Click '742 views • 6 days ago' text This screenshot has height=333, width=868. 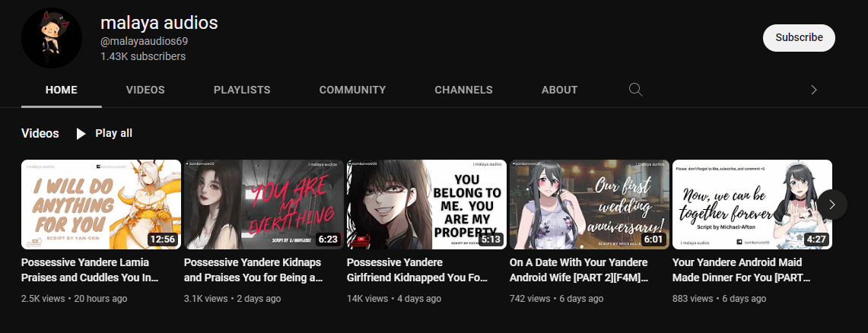(x=556, y=299)
